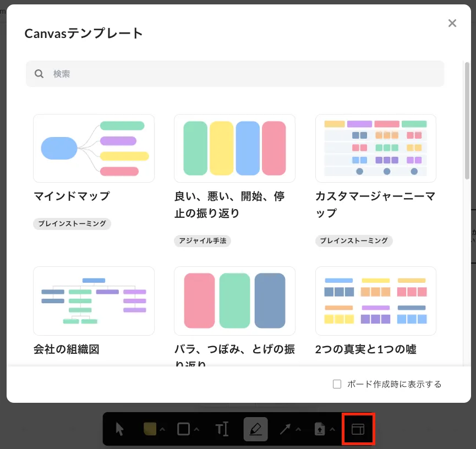This screenshot has height=449, width=476.
Task: Expand the shape options arrow
Action: coord(196,429)
